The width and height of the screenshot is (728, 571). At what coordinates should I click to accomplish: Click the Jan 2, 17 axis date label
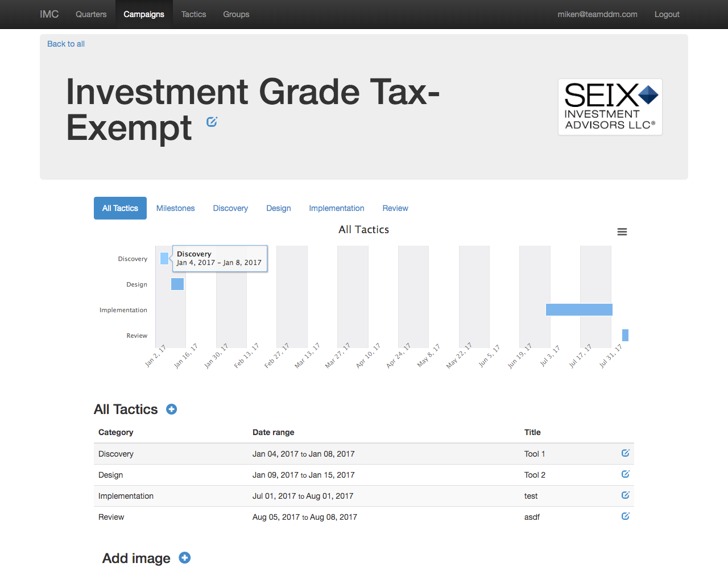(x=155, y=356)
